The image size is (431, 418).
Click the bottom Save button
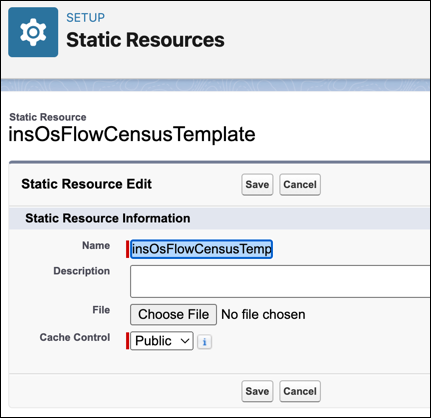tap(257, 391)
